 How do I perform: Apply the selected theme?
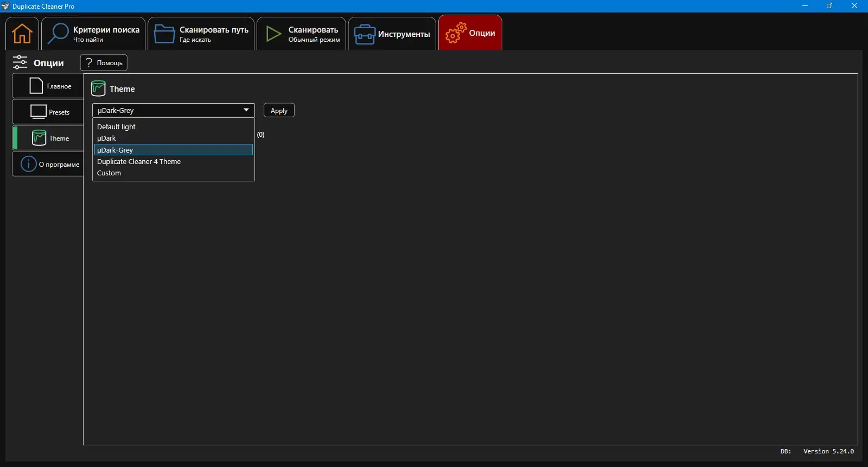tap(279, 110)
